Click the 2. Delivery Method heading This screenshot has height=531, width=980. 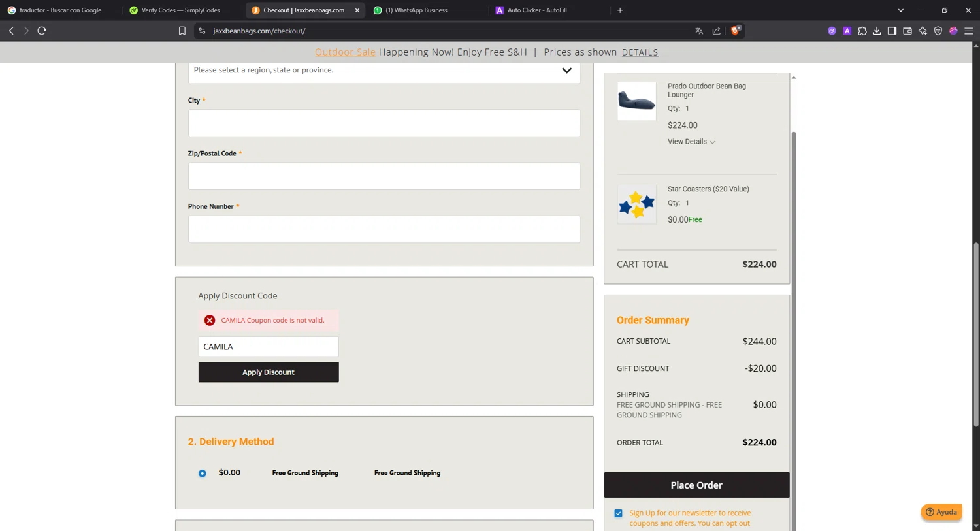(x=231, y=442)
